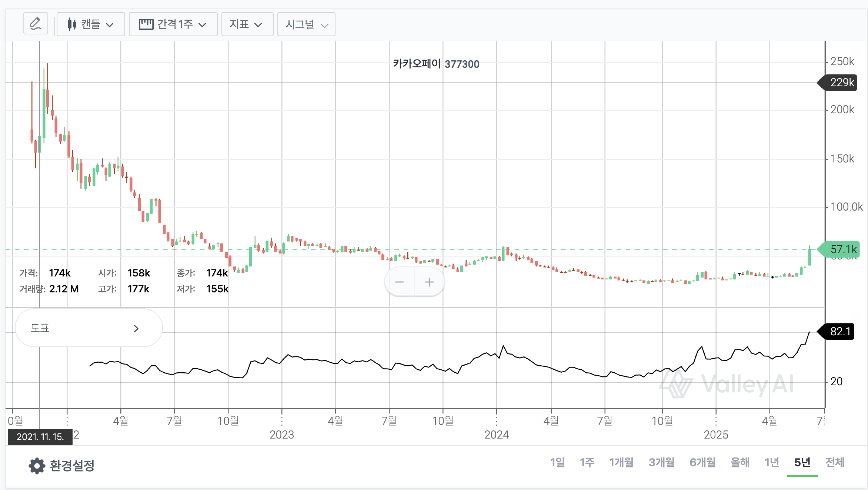Select the 1일 range option
The width and height of the screenshot is (868, 490).
557,462
